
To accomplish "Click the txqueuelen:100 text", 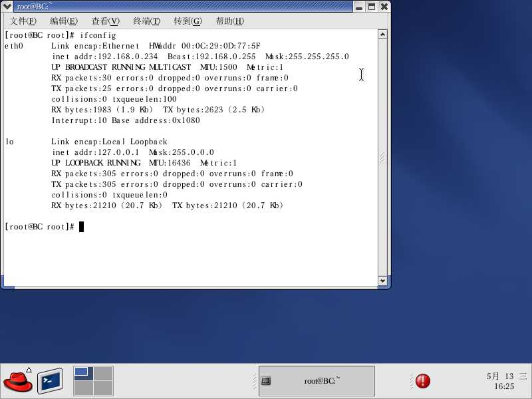I will click(x=144, y=99).
